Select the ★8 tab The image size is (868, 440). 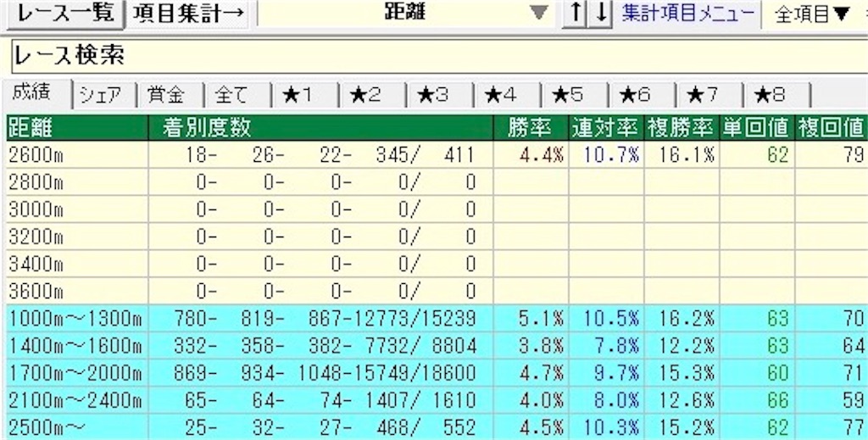coord(777,96)
